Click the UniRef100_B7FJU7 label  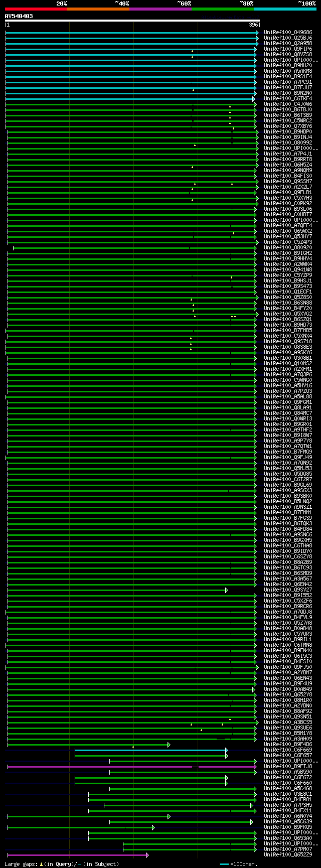[288, 88]
